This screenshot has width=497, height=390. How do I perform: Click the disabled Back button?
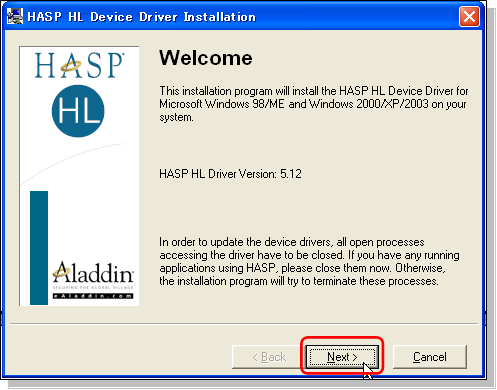click(269, 357)
